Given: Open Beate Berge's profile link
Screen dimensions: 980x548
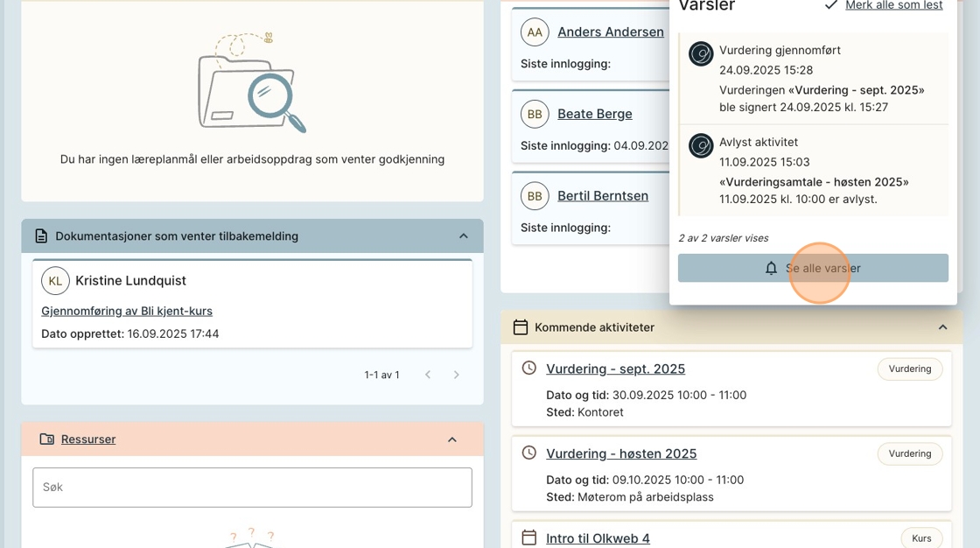Looking at the screenshot, I should [x=595, y=114].
